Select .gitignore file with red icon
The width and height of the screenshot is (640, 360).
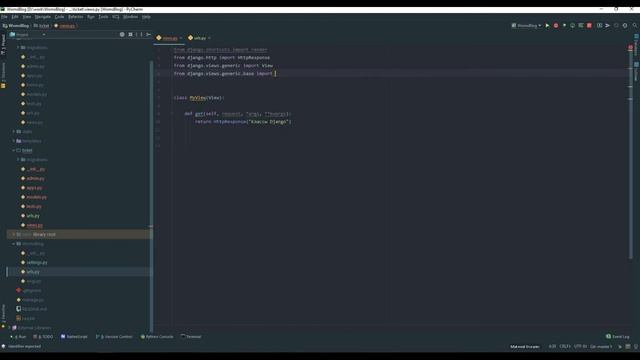(29, 291)
